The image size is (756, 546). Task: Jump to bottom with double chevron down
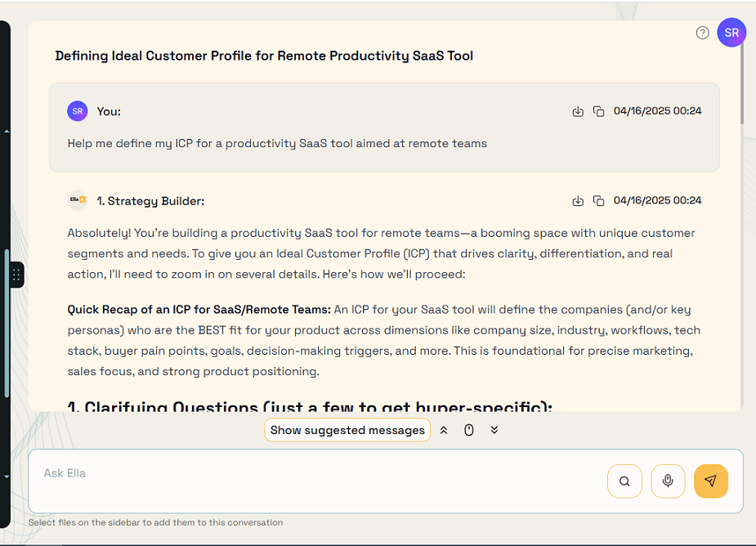pyautogui.click(x=494, y=430)
